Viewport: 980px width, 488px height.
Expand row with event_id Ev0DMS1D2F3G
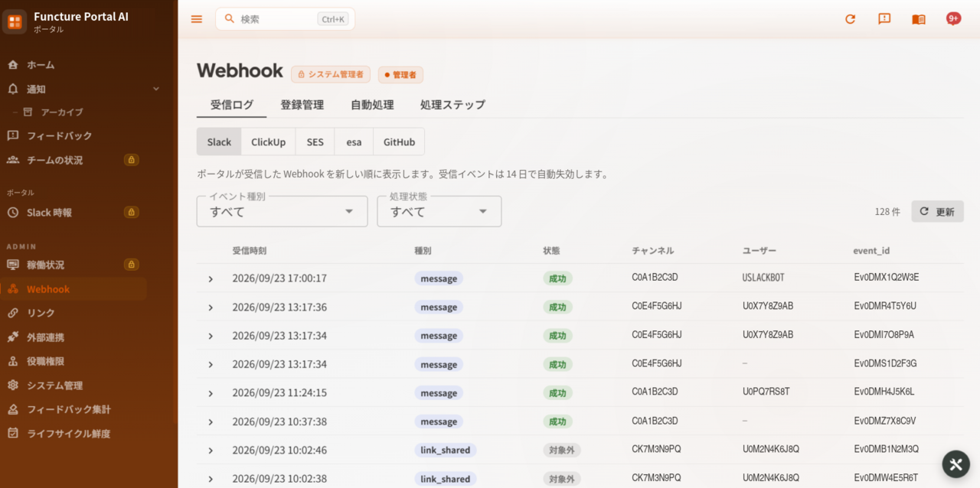click(211, 364)
